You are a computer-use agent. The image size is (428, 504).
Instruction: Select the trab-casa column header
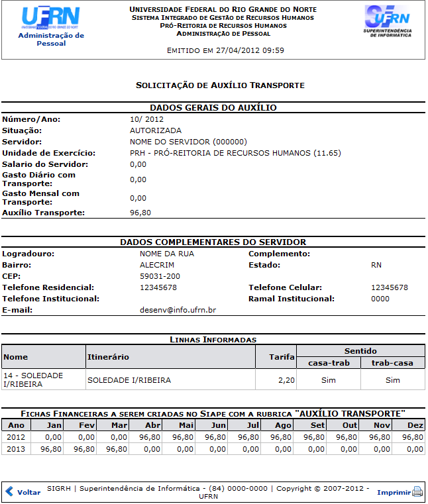pyautogui.click(x=393, y=363)
